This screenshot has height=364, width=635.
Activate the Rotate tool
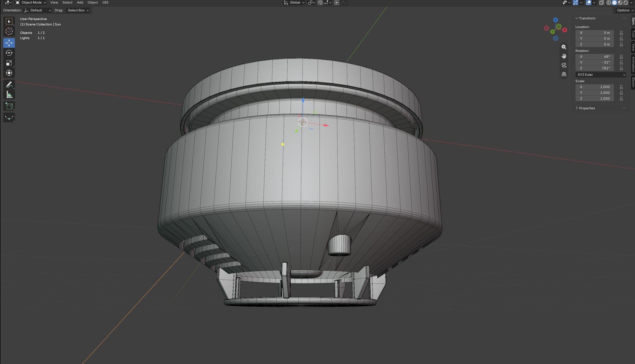(x=9, y=53)
